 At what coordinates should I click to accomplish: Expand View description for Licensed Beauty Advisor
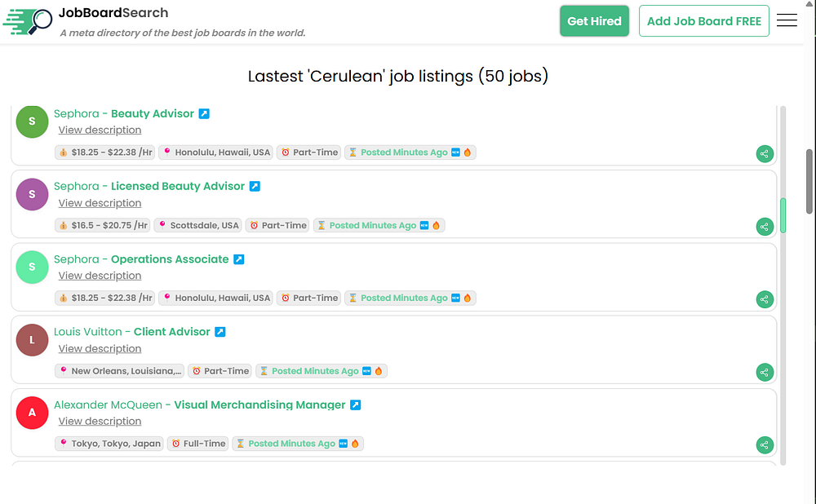(100, 203)
